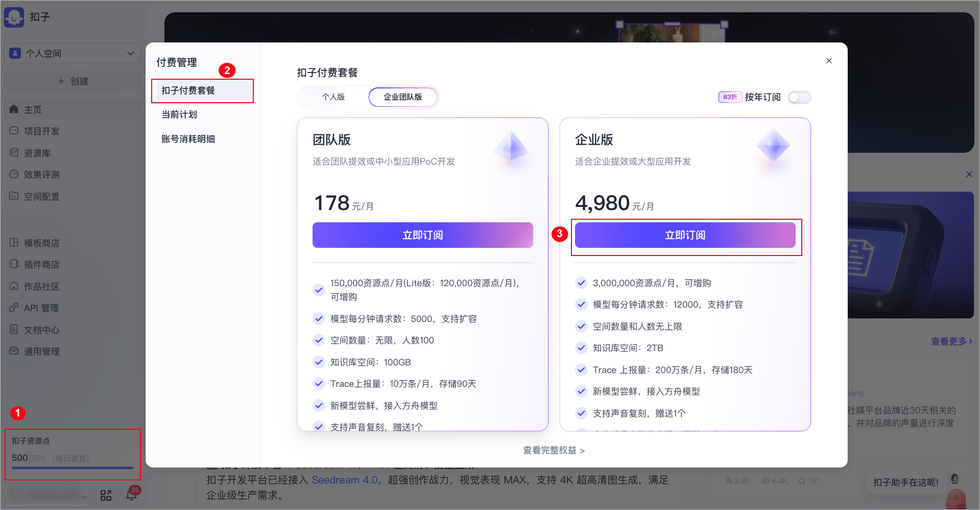Click the 扣子 logo icon
Viewport: 980px width, 510px height.
click(x=14, y=17)
